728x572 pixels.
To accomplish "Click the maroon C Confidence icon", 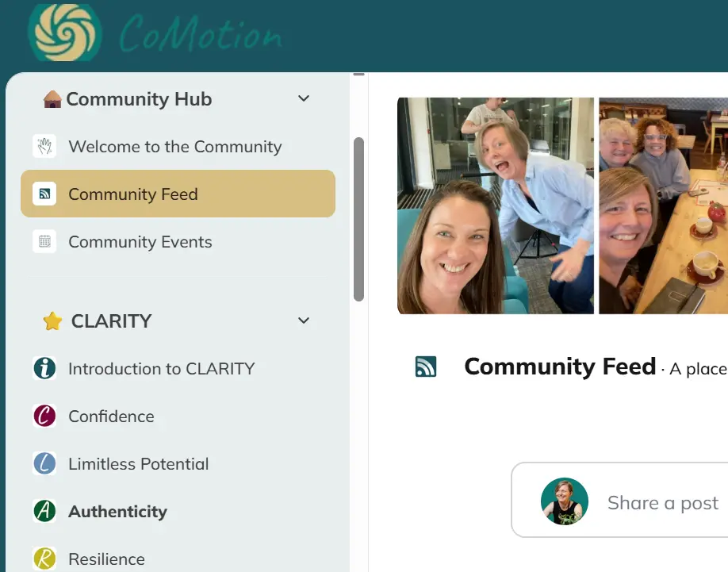I will (44, 416).
